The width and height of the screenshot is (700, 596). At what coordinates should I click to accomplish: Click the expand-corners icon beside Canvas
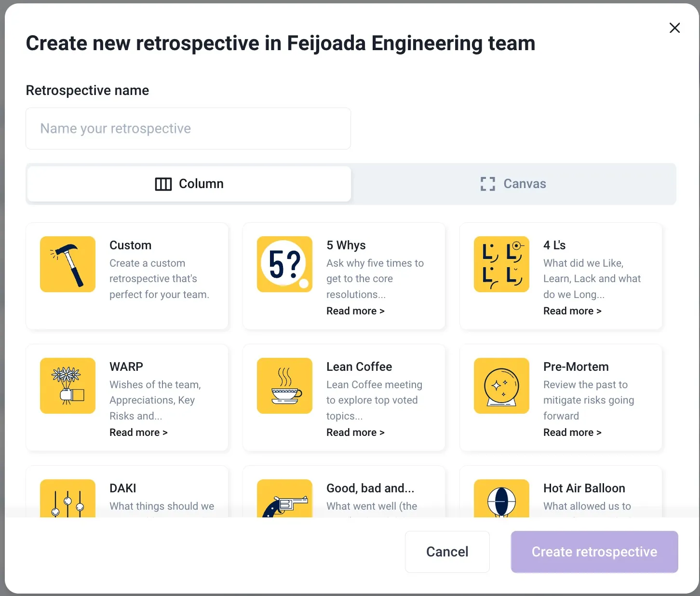tap(487, 184)
